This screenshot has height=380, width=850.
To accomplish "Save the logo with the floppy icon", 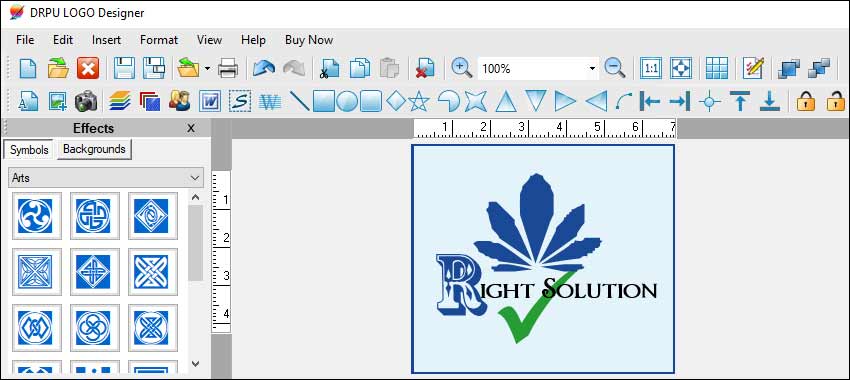I will 125,69.
